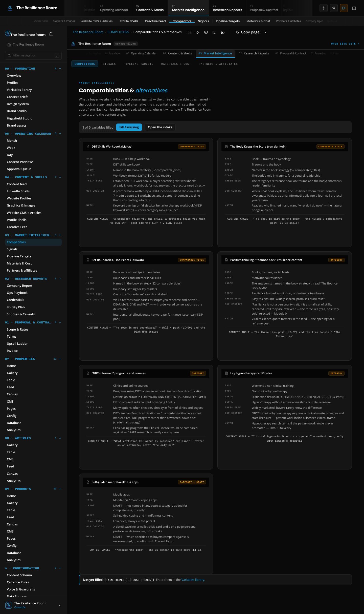Toggle the light theme sun icon
Image resolution: width=364 pixels, height=614 pixels.
323,8
